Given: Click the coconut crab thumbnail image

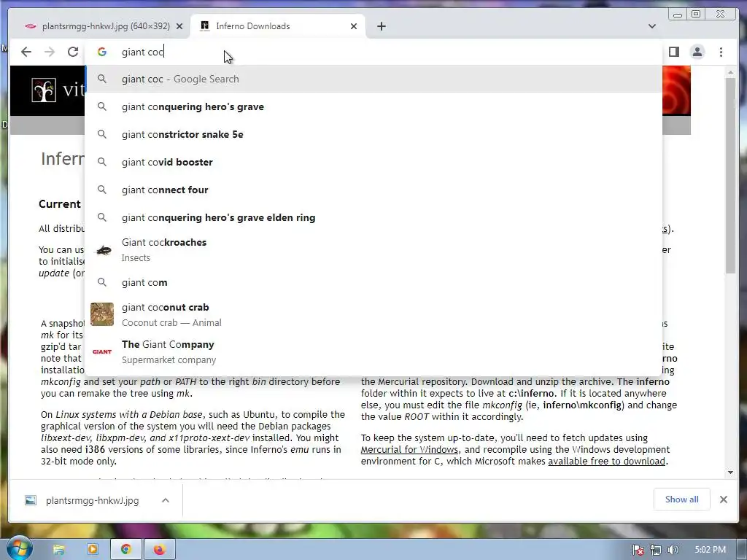Looking at the screenshot, I should click(x=102, y=314).
